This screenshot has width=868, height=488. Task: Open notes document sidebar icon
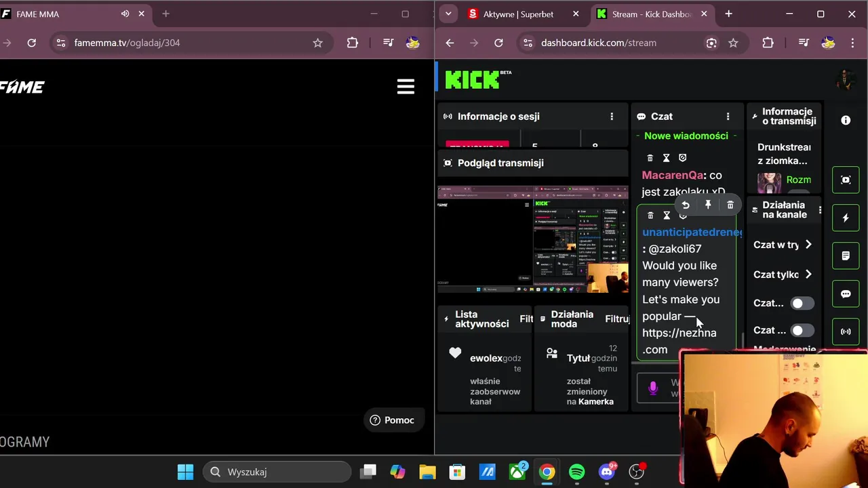tap(846, 256)
